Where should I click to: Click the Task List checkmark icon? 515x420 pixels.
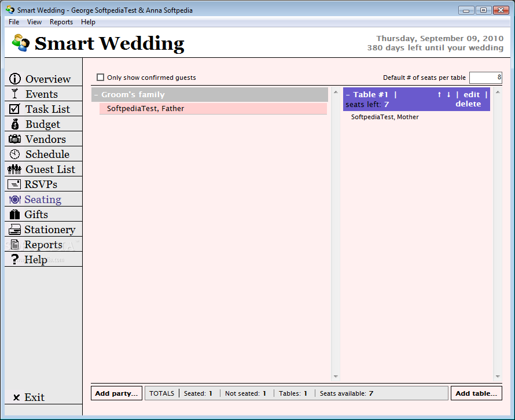[x=14, y=109]
